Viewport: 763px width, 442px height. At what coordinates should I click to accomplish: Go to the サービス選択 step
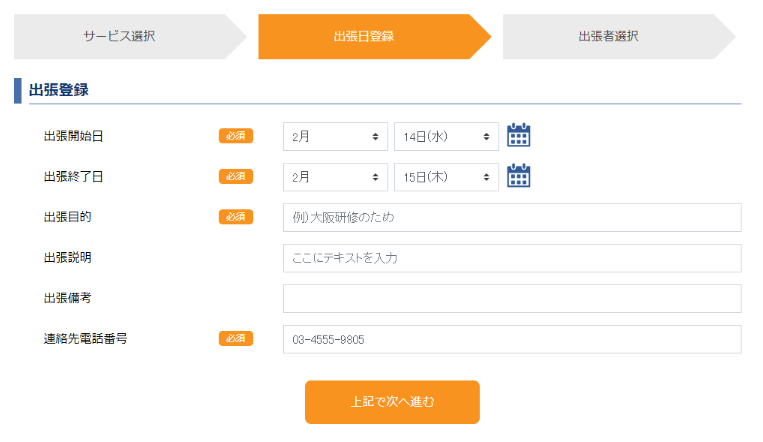120,37
